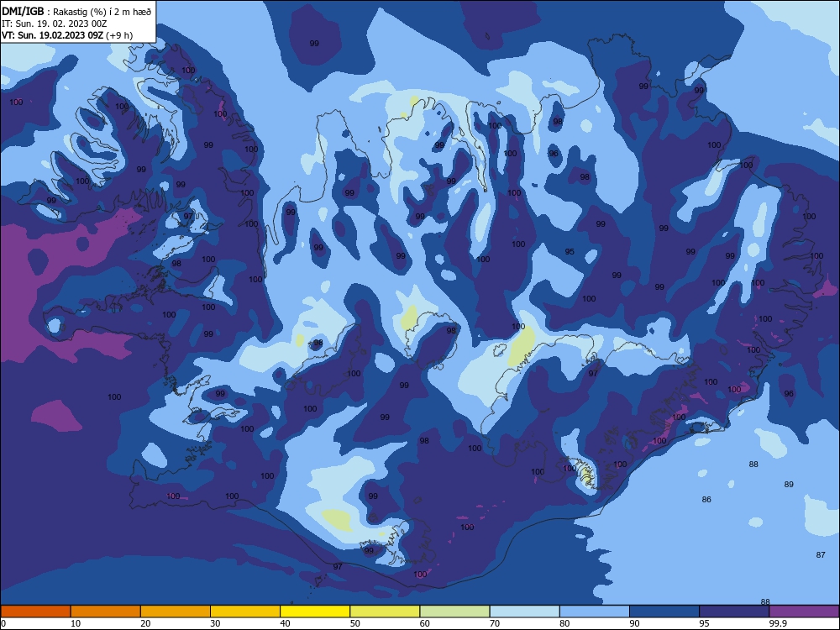
Task: Select the 80–90 light blue legend swatch
Action: click(x=595, y=612)
